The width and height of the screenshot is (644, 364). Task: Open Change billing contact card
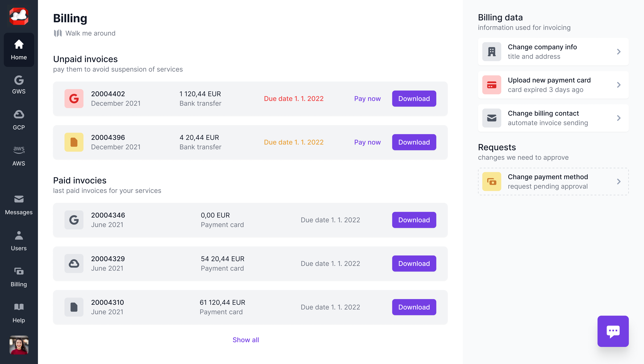[x=553, y=118]
